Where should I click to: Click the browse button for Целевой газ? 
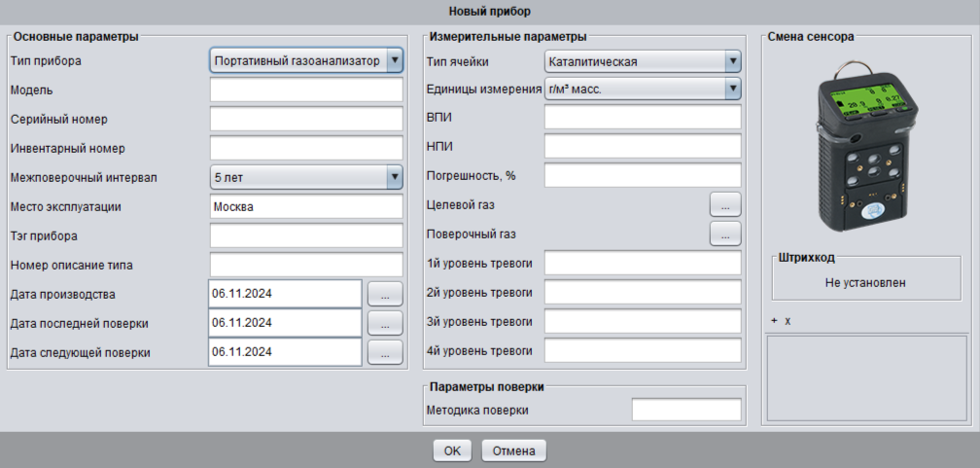(x=725, y=204)
